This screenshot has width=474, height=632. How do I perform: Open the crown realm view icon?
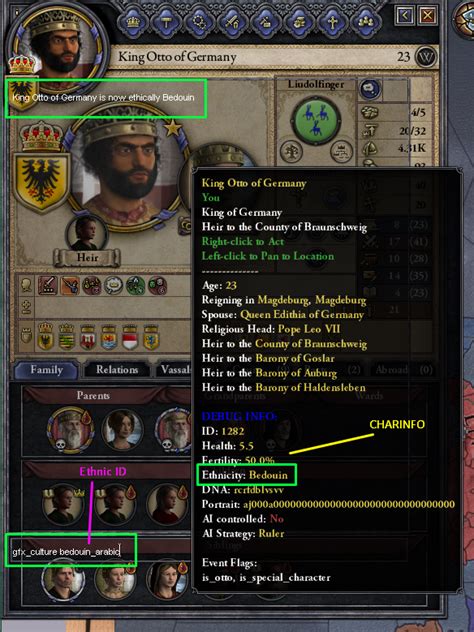[x=133, y=22]
